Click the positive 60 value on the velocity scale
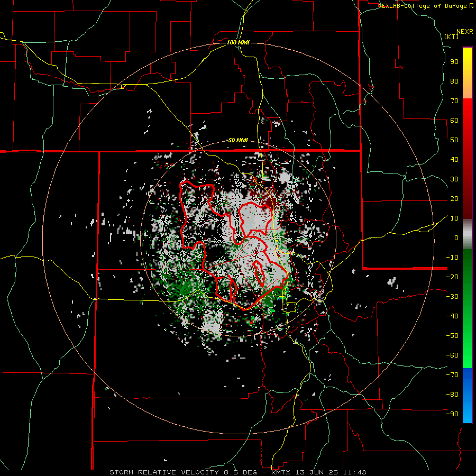Image resolution: width=476 pixels, height=476 pixels. click(454, 120)
